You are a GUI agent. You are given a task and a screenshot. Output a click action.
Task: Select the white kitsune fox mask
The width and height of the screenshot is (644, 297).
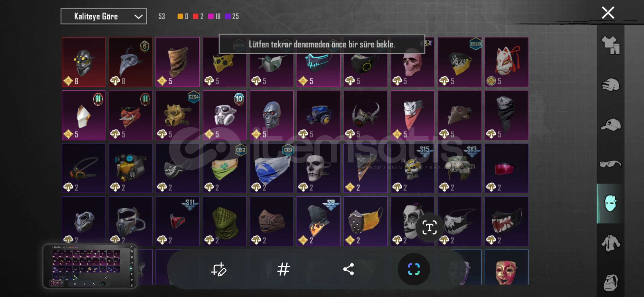(506, 62)
